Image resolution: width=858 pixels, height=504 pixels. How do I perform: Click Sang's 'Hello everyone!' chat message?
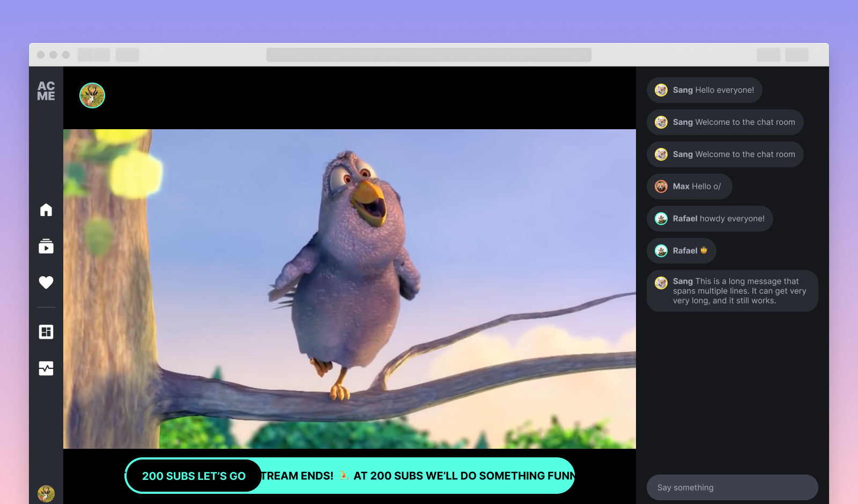[705, 90]
